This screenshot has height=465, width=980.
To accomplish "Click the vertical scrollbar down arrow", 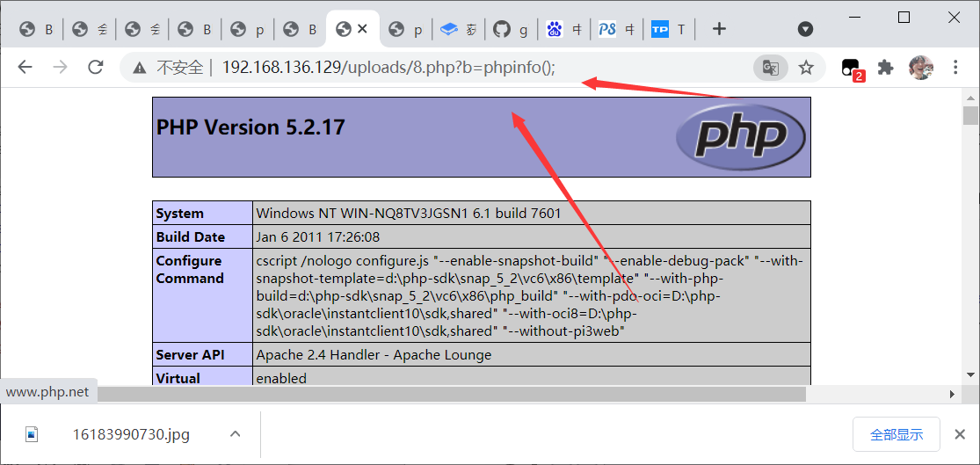I will click(x=970, y=374).
